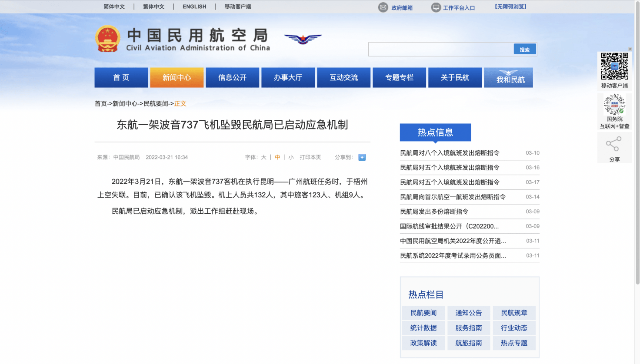The height and width of the screenshot is (364, 640).
Task: Open 互动交流 navigation tab
Action: click(344, 77)
